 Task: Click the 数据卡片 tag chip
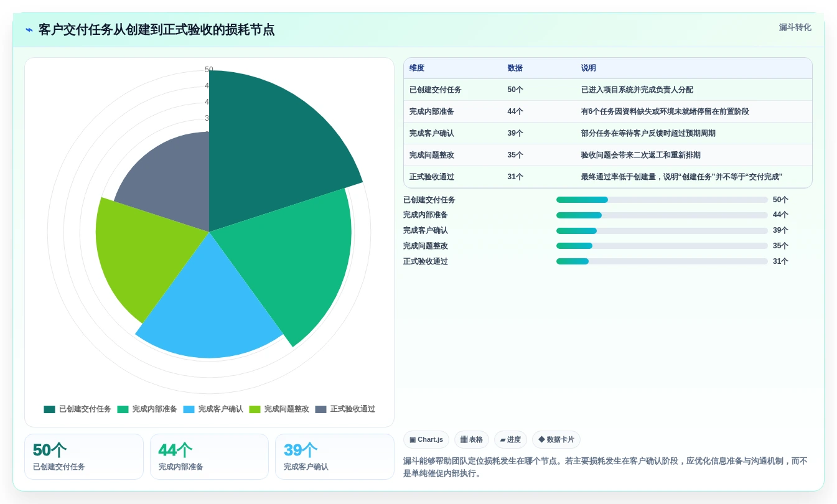(556, 439)
